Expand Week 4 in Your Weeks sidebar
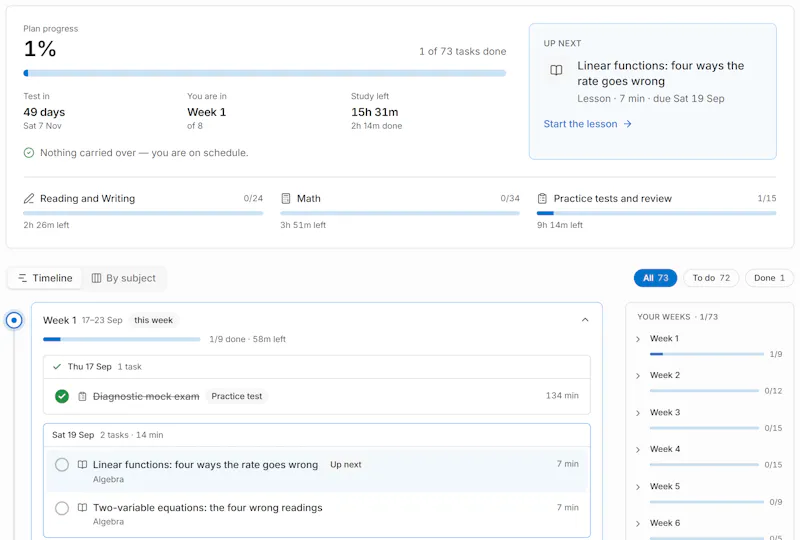 click(x=638, y=450)
